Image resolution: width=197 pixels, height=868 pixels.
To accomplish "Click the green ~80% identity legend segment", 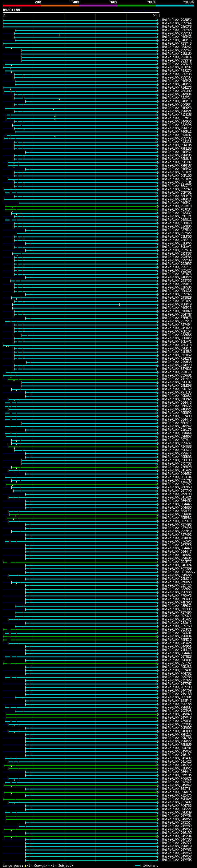I will coord(137,6).
